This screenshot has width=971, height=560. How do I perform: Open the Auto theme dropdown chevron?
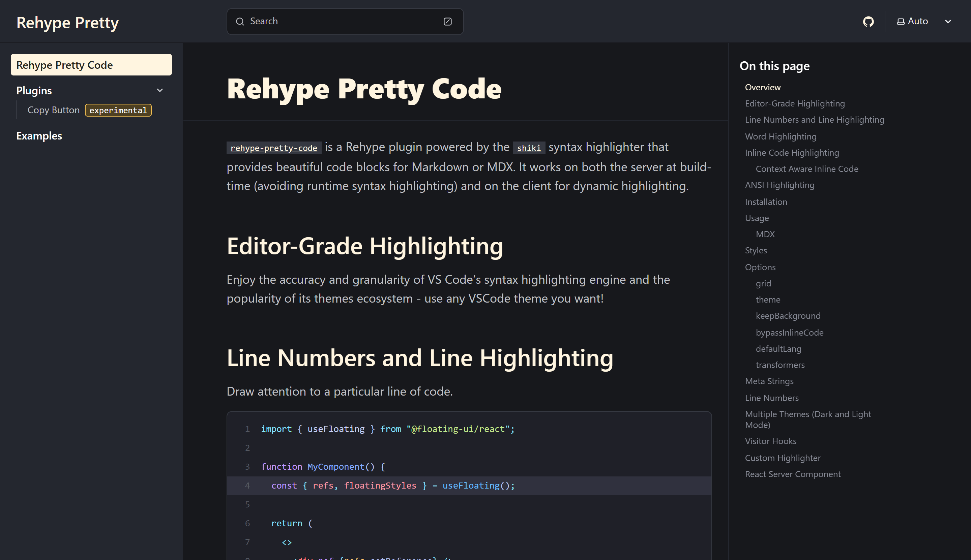(x=948, y=22)
